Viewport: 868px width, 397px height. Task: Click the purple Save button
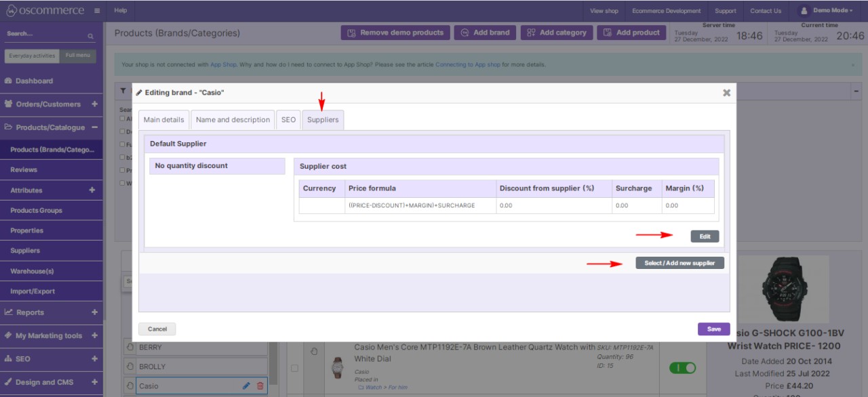click(x=713, y=329)
